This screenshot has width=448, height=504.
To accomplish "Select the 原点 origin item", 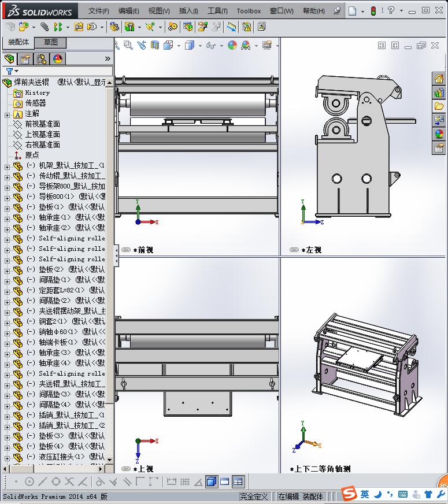I will coord(32,155).
